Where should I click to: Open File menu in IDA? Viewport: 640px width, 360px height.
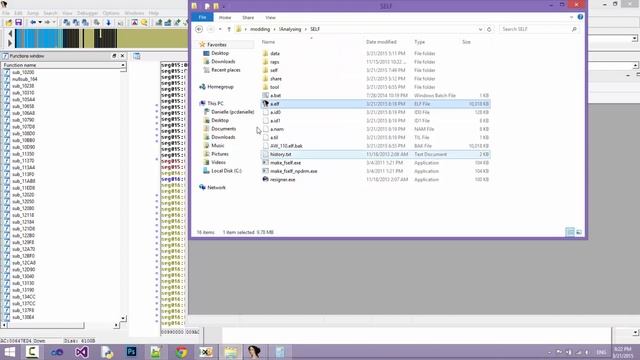6,13
